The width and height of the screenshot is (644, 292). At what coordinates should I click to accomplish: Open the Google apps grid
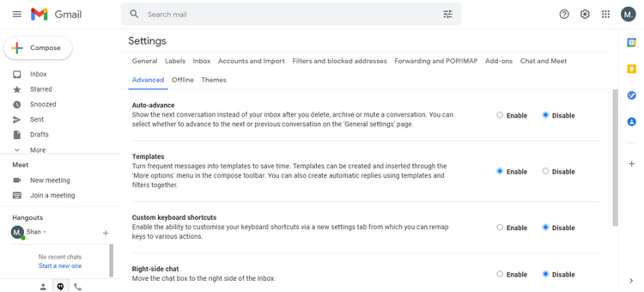(605, 14)
